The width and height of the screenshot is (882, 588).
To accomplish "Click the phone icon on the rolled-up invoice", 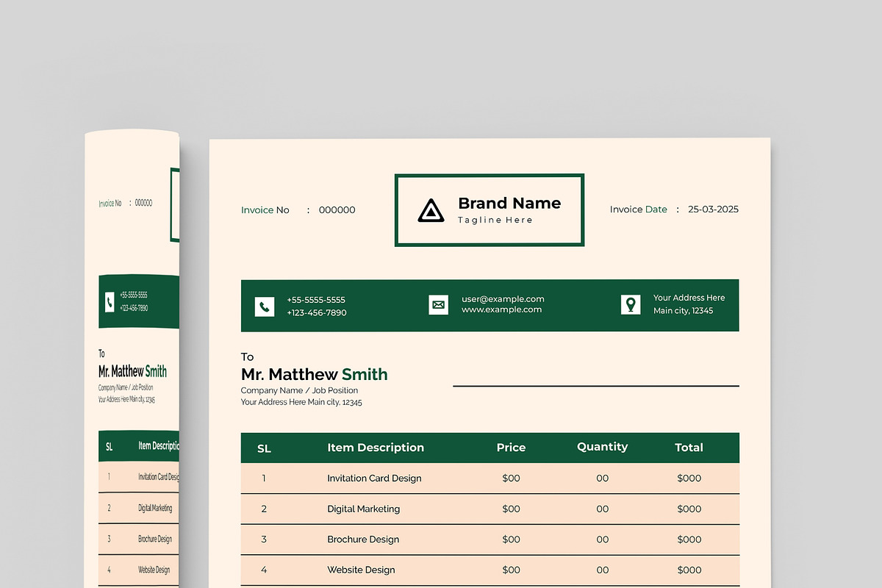I will tap(110, 302).
